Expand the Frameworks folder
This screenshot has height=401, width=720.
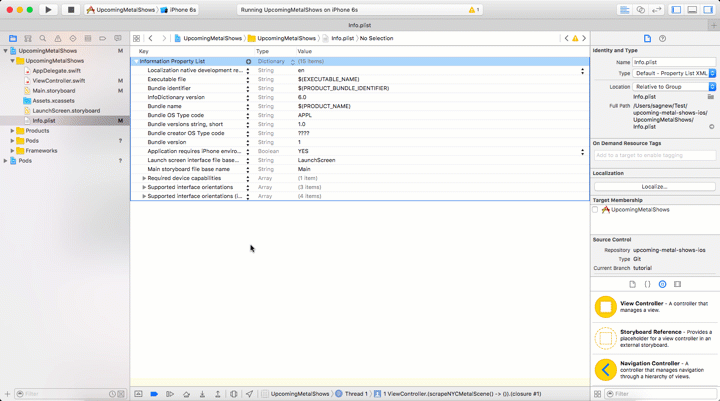12,151
